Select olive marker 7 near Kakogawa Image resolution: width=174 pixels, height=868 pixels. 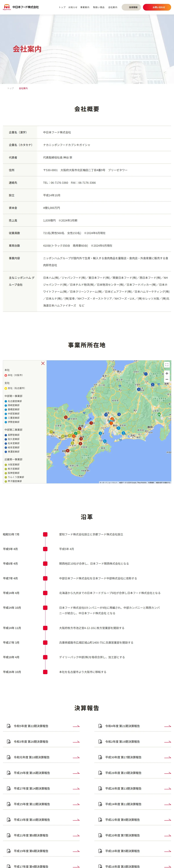tap(51, 432)
